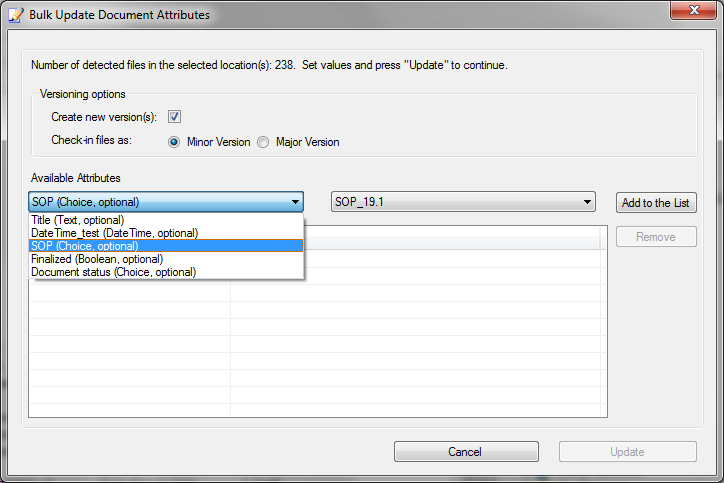Click the Add to the List button

point(656,203)
